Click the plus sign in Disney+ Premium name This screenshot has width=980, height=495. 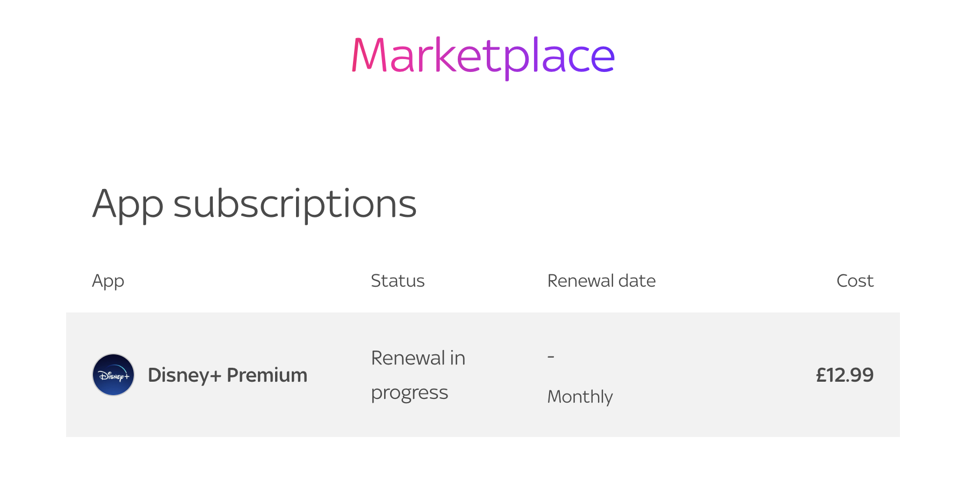(215, 376)
